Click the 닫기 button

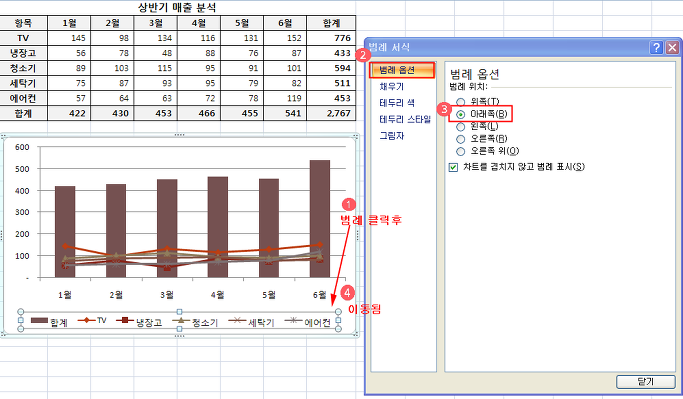pyautogui.click(x=646, y=382)
